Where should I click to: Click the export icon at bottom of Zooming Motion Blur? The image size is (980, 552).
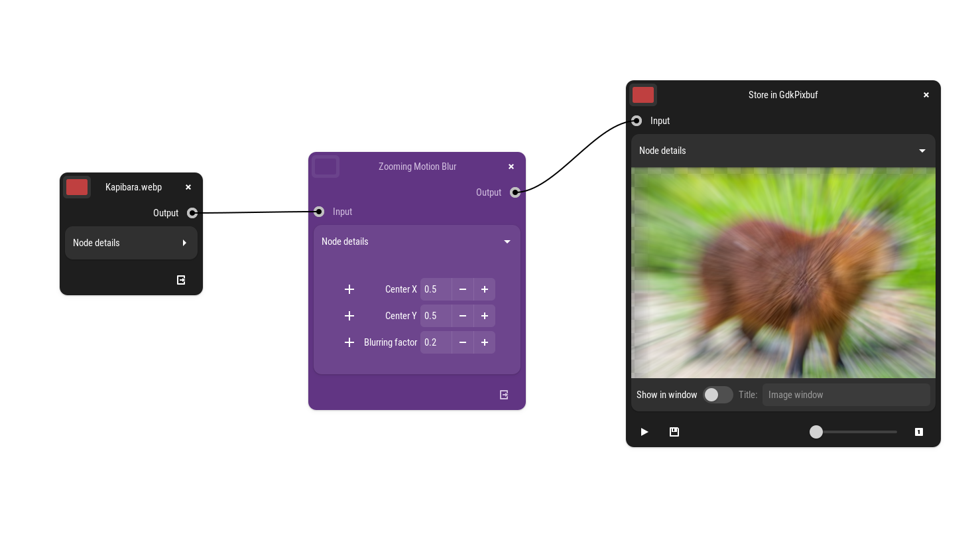pos(504,395)
